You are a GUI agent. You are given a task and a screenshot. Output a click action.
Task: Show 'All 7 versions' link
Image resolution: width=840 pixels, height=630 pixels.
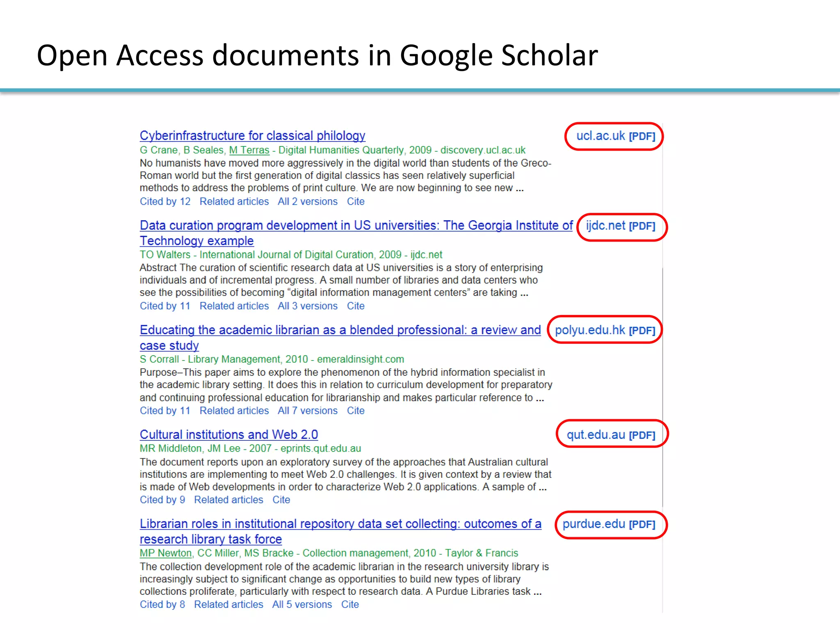coord(308,411)
